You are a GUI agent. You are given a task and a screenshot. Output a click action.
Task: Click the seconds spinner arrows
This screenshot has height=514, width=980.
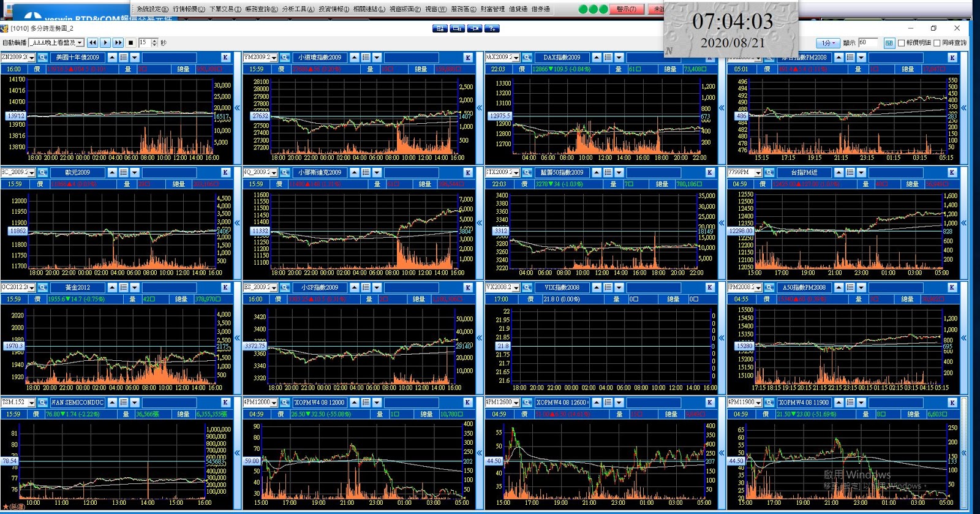154,43
